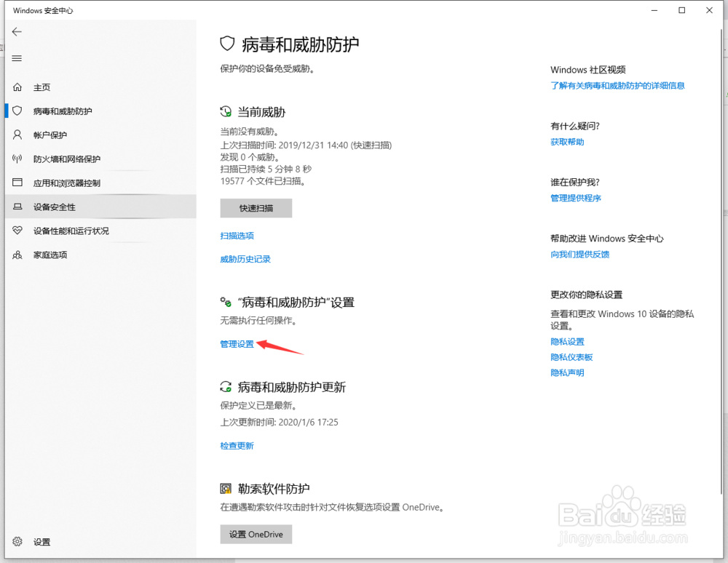Open the 隐私声明 link
Viewport: 728px width, 563px height.
tap(567, 372)
